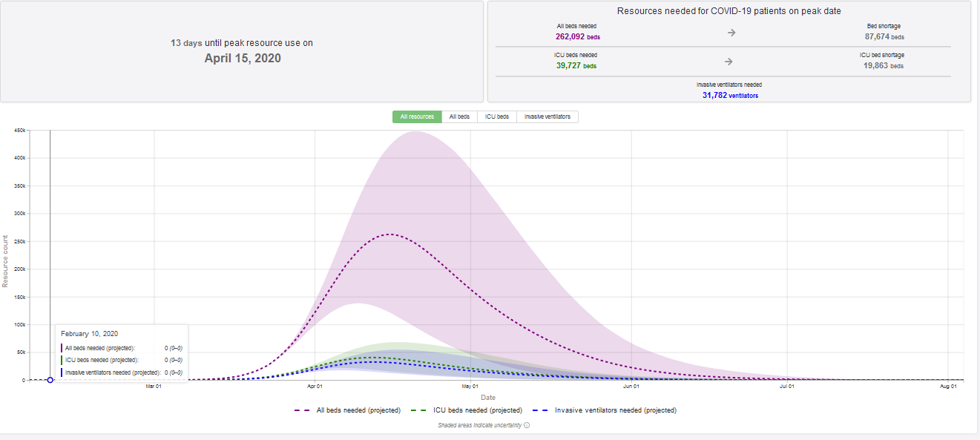980x440 pixels.
Task: Switch to the All resources tab
Action: pos(417,116)
